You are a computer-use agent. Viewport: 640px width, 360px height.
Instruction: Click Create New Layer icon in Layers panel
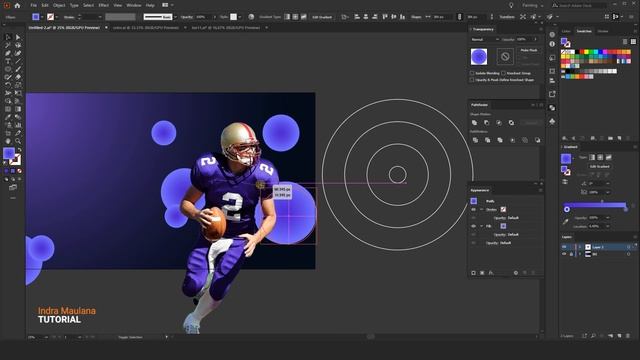pyautogui.click(x=619, y=336)
